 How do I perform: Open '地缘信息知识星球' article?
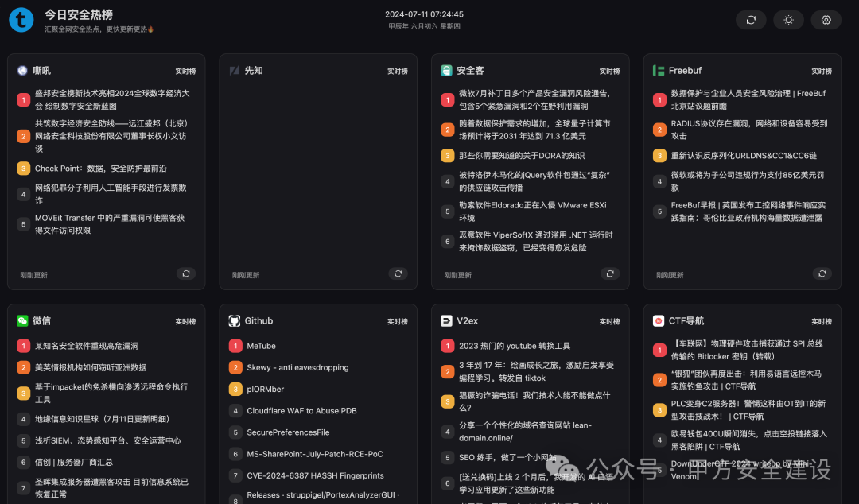(103, 418)
